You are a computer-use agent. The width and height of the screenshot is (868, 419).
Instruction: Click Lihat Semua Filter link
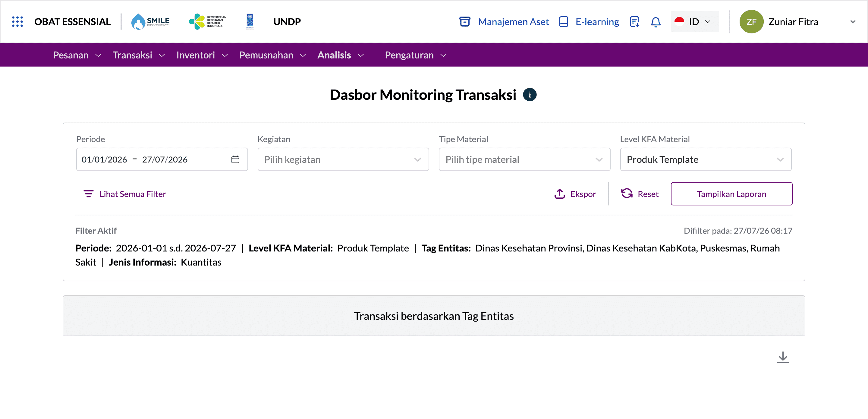pyautogui.click(x=125, y=194)
